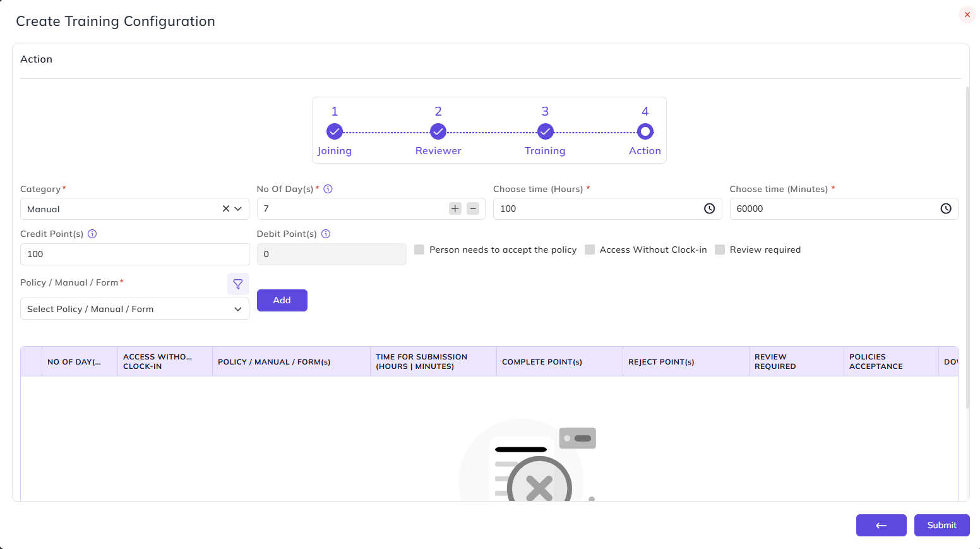Expand the Category dropdown arrow
Viewport: 980px width, 549px height.
click(x=238, y=208)
